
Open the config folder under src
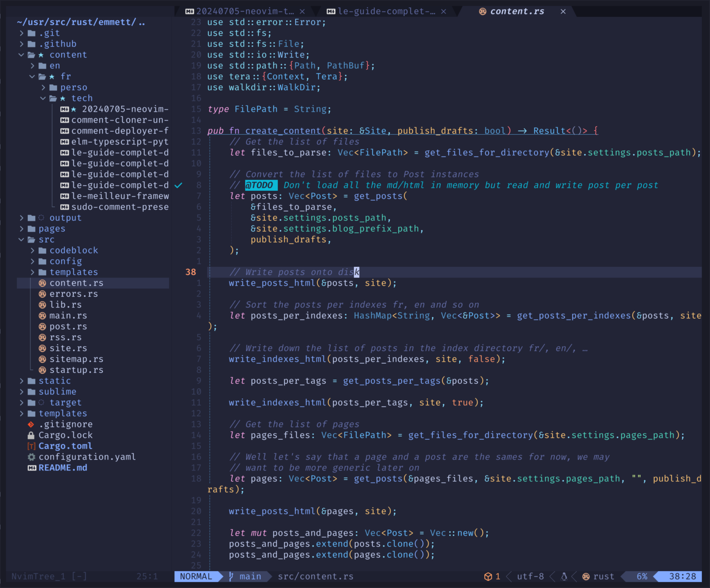[x=66, y=261]
